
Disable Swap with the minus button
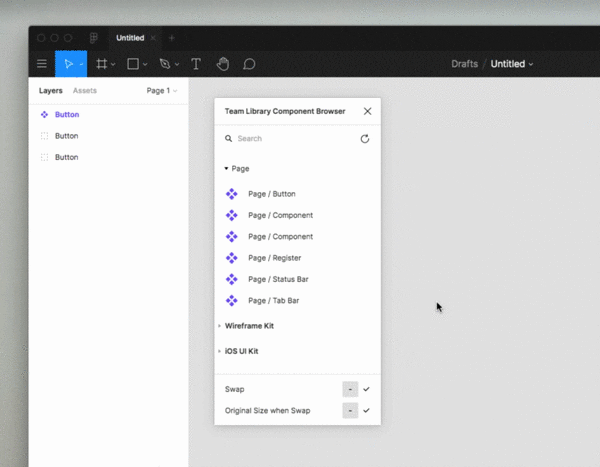[x=350, y=389]
